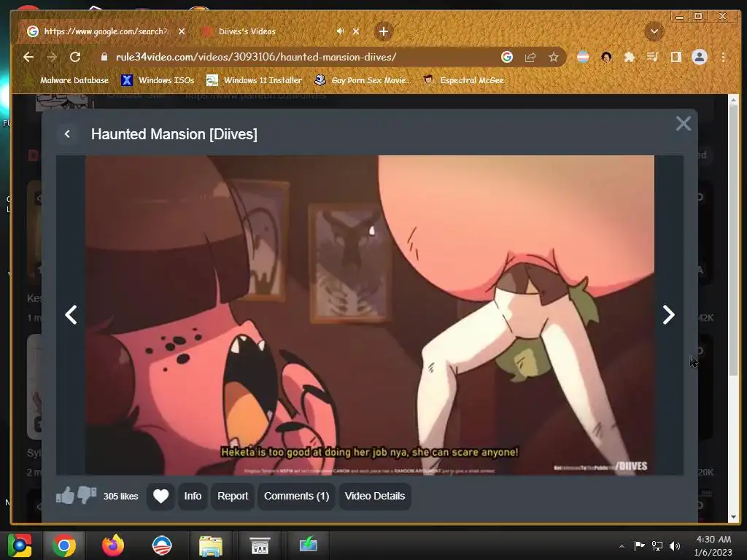747x560 pixels.
Task: Expand the tab search dropdown
Action: click(654, 31)
